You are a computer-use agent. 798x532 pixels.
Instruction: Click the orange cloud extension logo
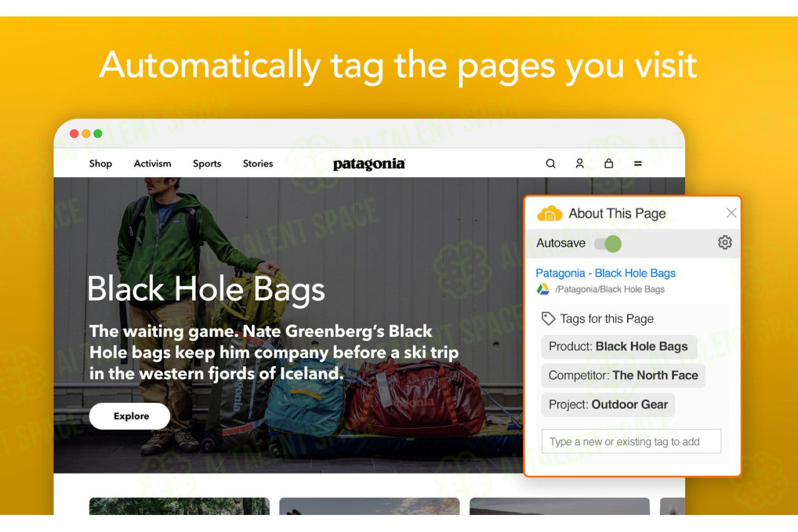point(550,213)
